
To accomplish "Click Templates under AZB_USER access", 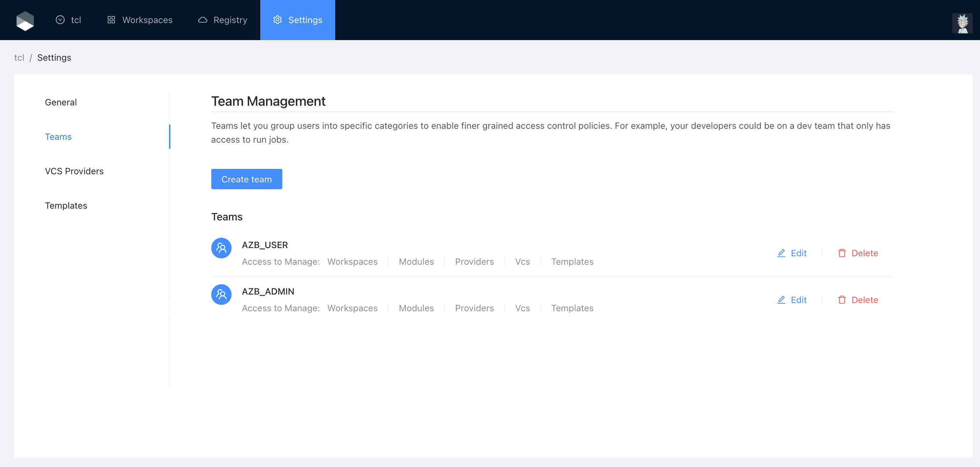I will [572, 262].
